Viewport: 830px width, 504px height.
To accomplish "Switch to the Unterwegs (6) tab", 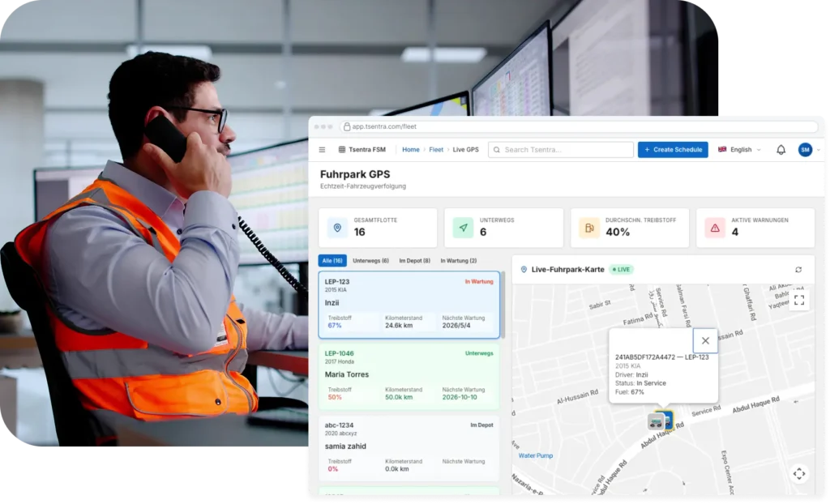I will coord(370,260).
